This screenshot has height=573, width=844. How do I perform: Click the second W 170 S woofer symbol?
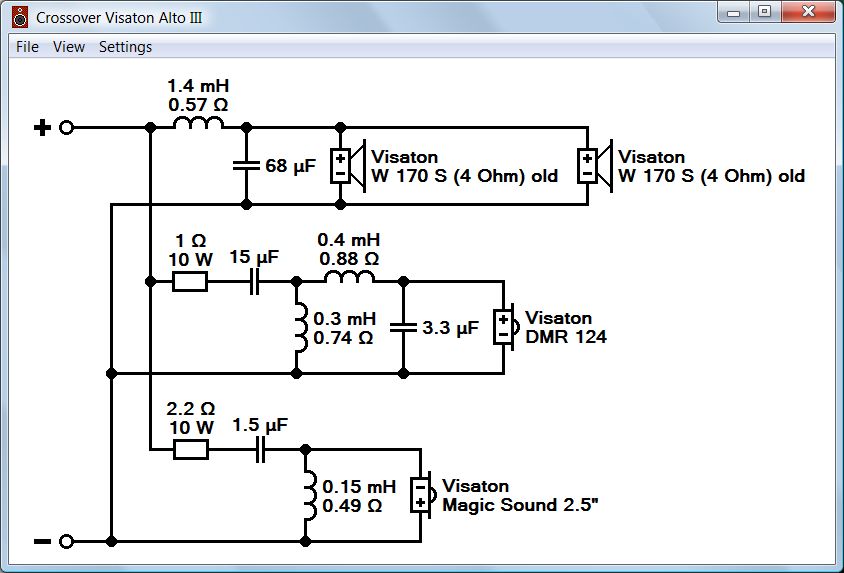595,166
